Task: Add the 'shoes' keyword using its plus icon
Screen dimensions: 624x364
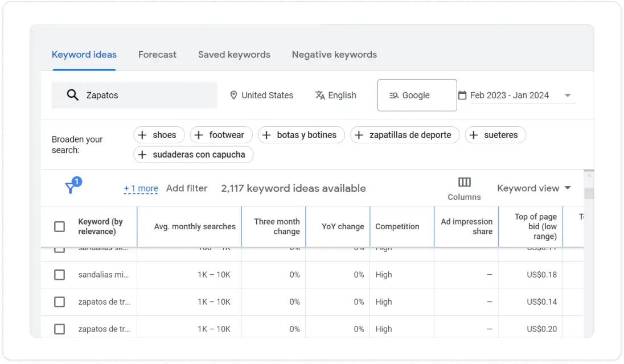Action: (143, 135)
